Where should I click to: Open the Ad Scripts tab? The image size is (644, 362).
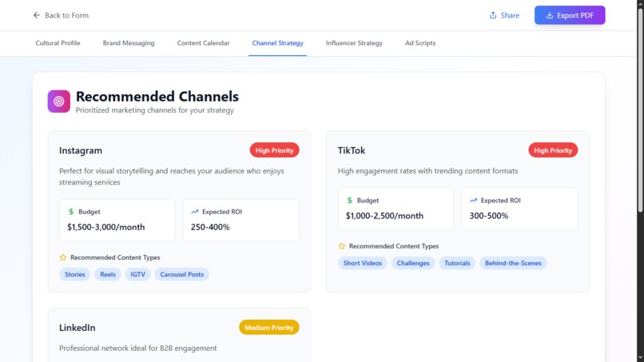coord(420,42)
